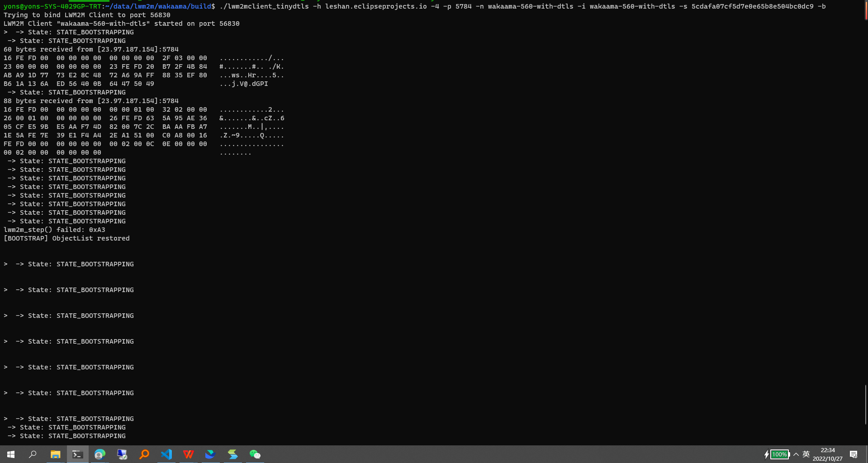Expand hidden system tray icons
The height and width of the screenshot is (463, 868).
click(x=796, y=454)
